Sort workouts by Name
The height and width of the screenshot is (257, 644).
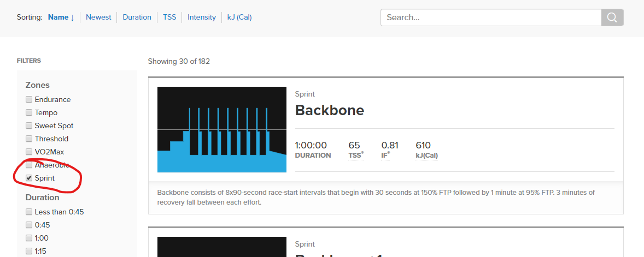pos(61,17)
